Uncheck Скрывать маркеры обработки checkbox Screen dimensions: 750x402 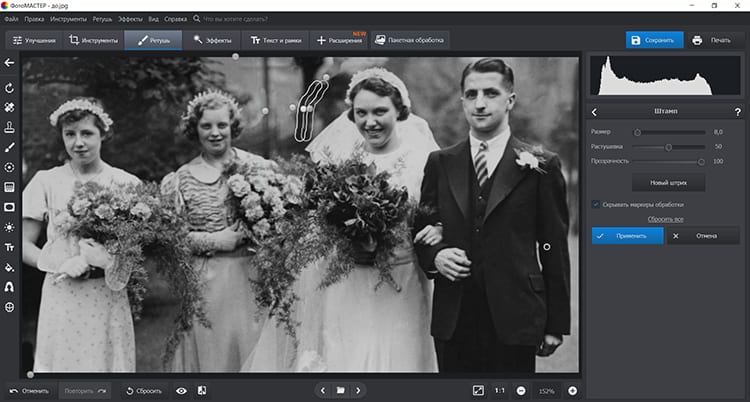(x=596, y=204)
